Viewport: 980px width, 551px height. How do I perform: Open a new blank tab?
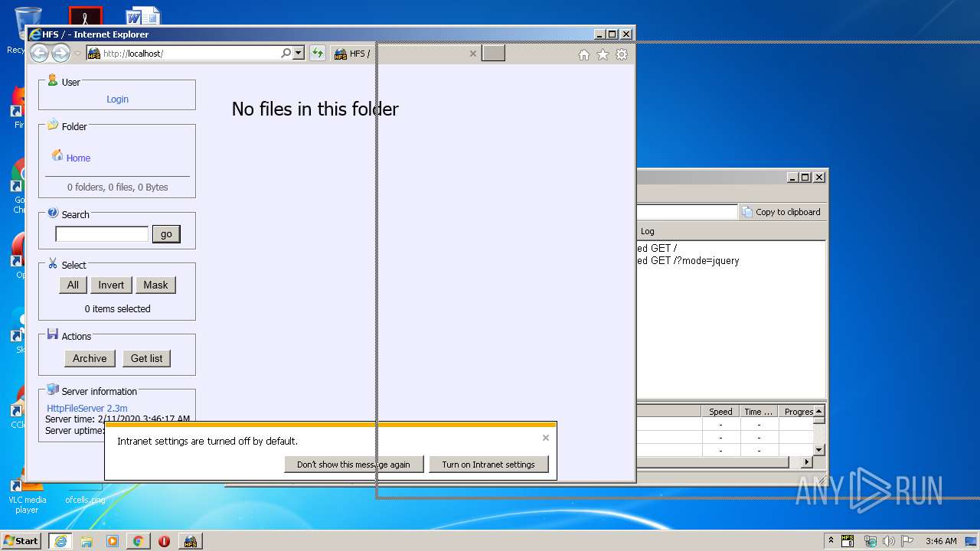(x=493, y=54)
